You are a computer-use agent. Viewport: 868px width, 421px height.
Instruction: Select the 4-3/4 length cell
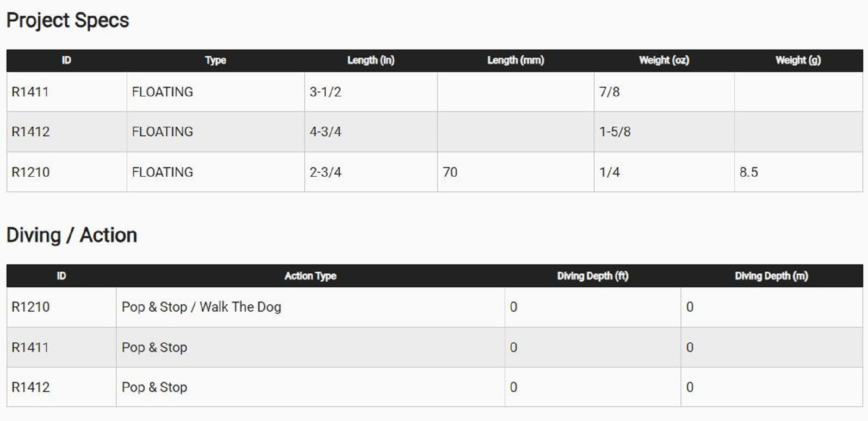[x=325, y=132]
